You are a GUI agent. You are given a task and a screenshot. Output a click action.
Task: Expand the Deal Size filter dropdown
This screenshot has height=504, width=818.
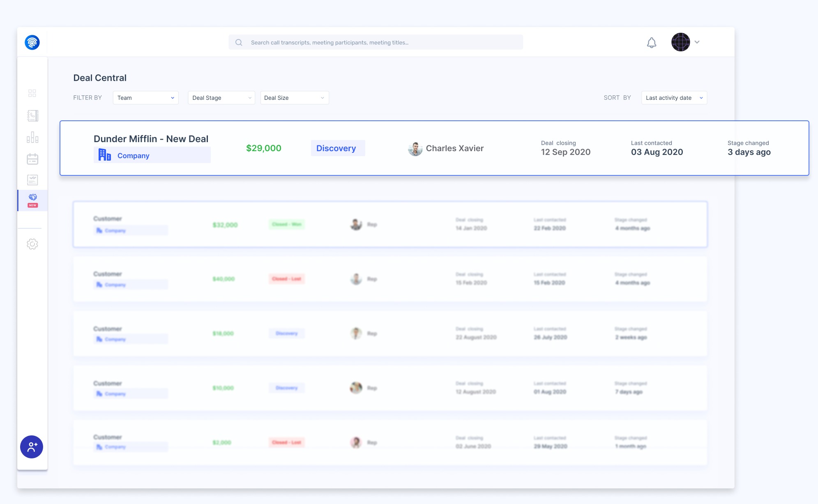(x=294, y=98)
